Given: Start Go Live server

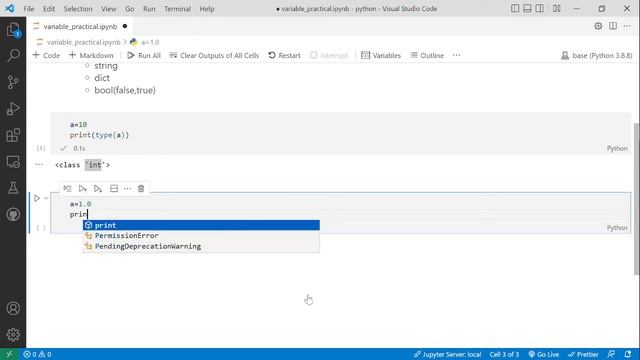Looking at the screenshot, I should (544, 354).
